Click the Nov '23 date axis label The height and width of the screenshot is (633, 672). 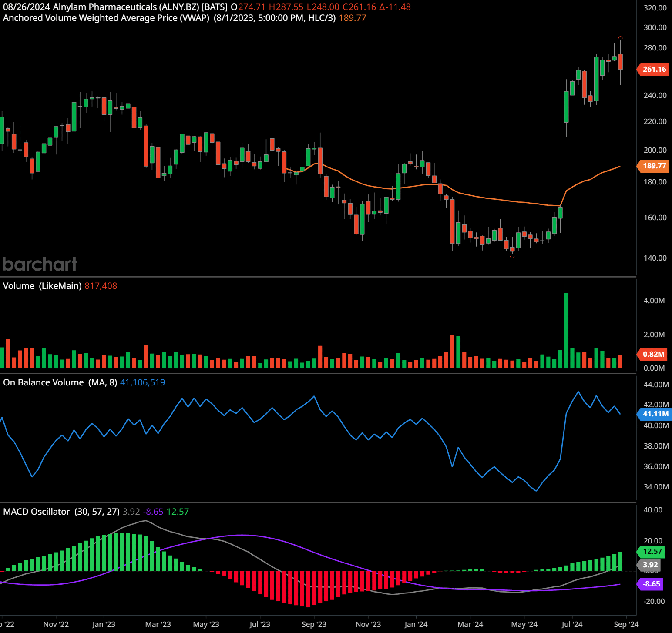368,624
